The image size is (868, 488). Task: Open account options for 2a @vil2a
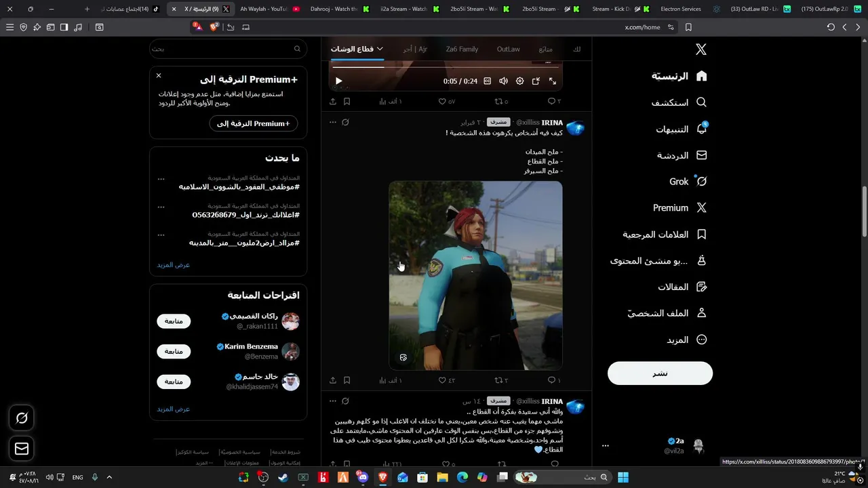click(x=606, y=446)
